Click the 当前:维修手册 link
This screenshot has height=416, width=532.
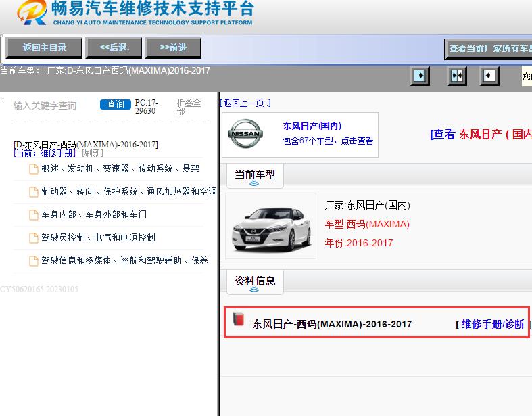(45, 153)
